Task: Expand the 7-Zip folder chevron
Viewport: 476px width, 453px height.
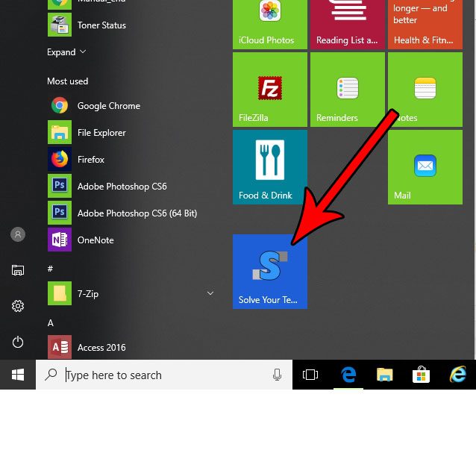Action: 210,294
